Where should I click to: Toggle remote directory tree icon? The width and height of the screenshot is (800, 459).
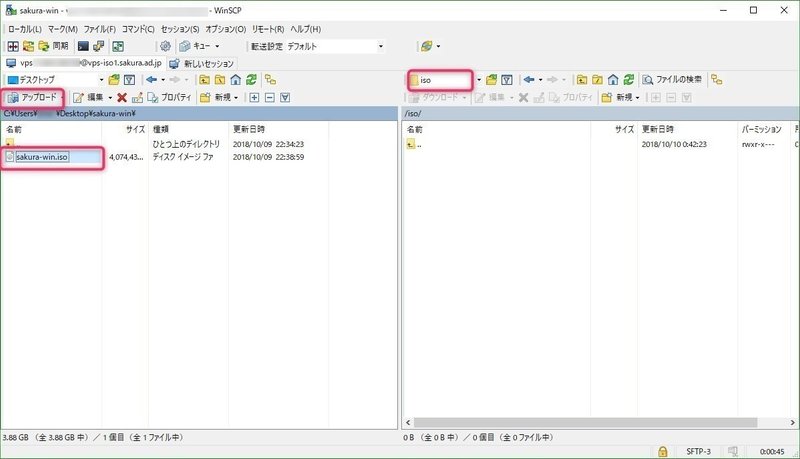point(717,80)
